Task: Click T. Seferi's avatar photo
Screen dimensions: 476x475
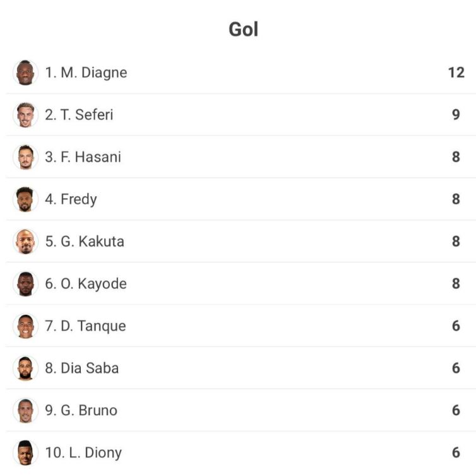Action: pos(25,115)
